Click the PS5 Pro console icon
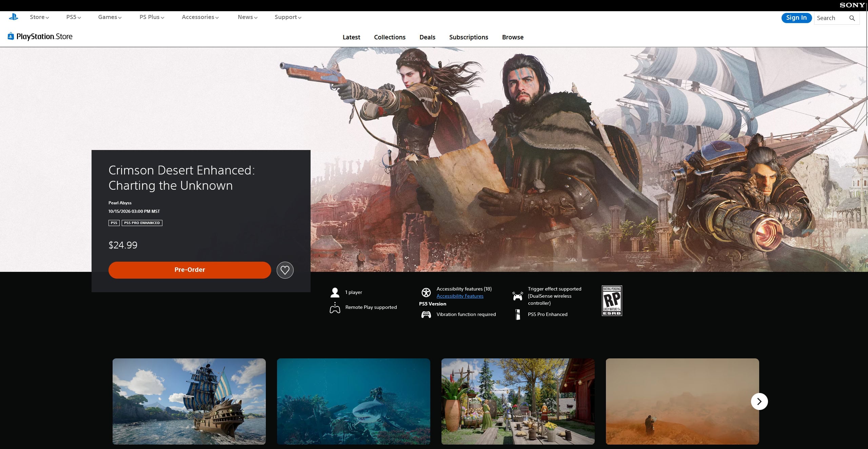 tap(518, 314)
